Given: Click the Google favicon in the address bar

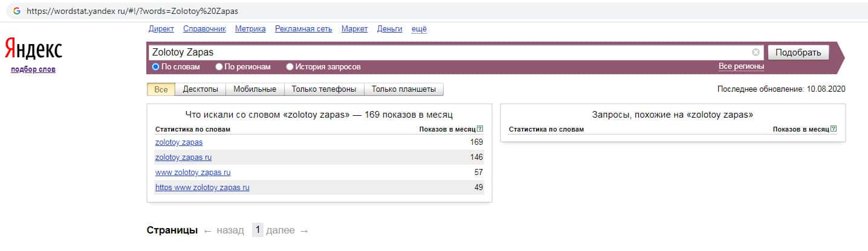Looking at the screenshot, I should [x=16, y=11].
